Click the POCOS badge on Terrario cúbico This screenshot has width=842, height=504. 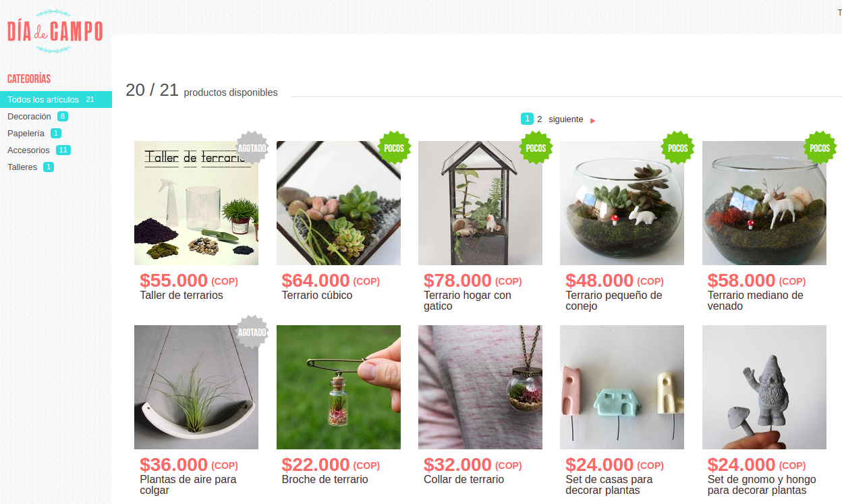(394, 148)
